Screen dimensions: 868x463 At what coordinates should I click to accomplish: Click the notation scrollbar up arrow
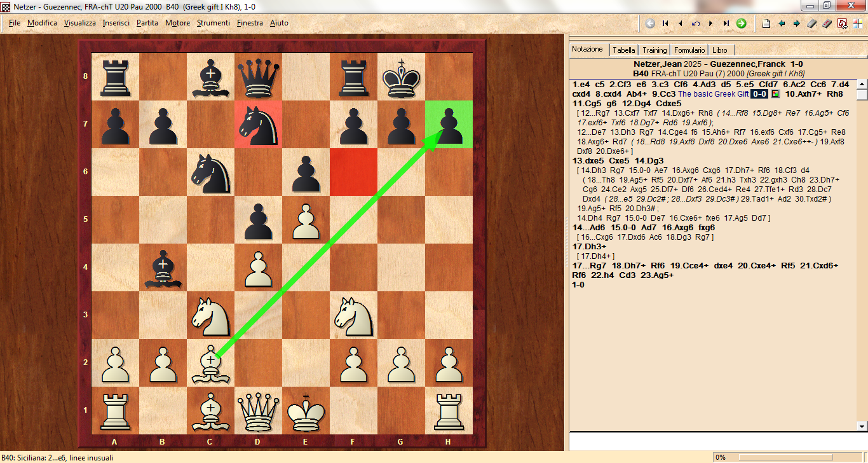click(862, 83)
